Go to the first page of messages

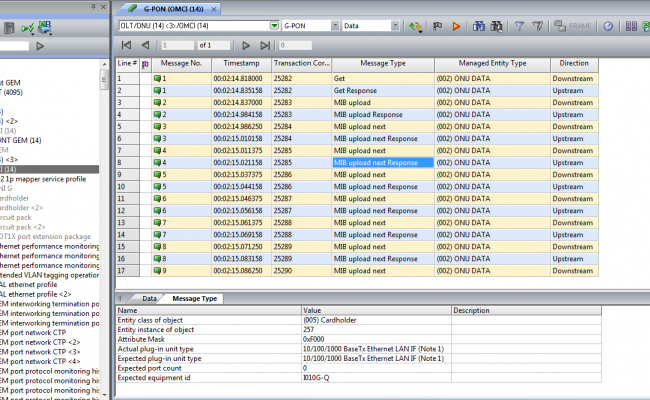(x=126, y=45)
